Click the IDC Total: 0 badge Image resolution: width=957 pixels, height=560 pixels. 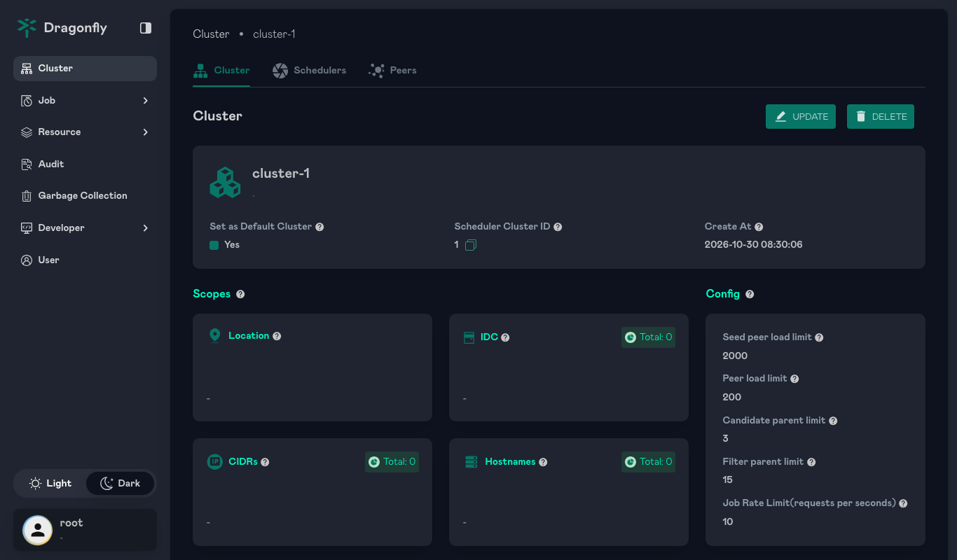[x=648, y=337]
